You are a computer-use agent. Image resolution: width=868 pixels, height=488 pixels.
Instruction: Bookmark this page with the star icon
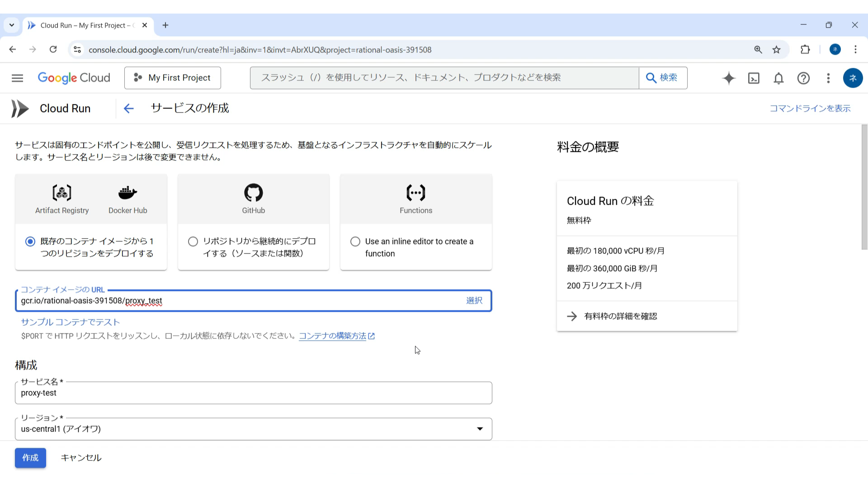pos(777,50)
